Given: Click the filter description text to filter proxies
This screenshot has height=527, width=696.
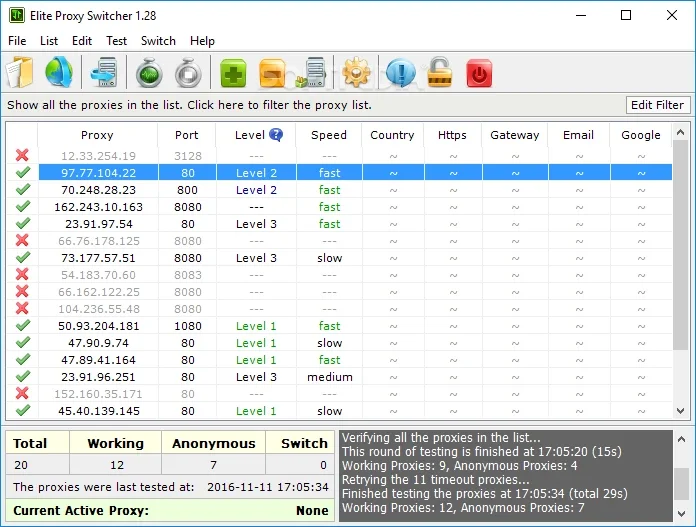Looking at the screenshot, I should [x=189, y=105].
